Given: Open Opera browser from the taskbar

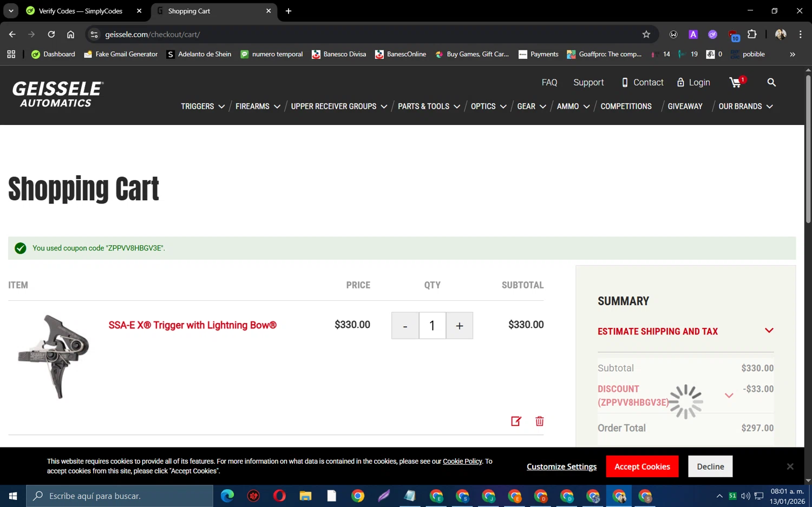Looking at the screenshot, I should click(279, 496).
